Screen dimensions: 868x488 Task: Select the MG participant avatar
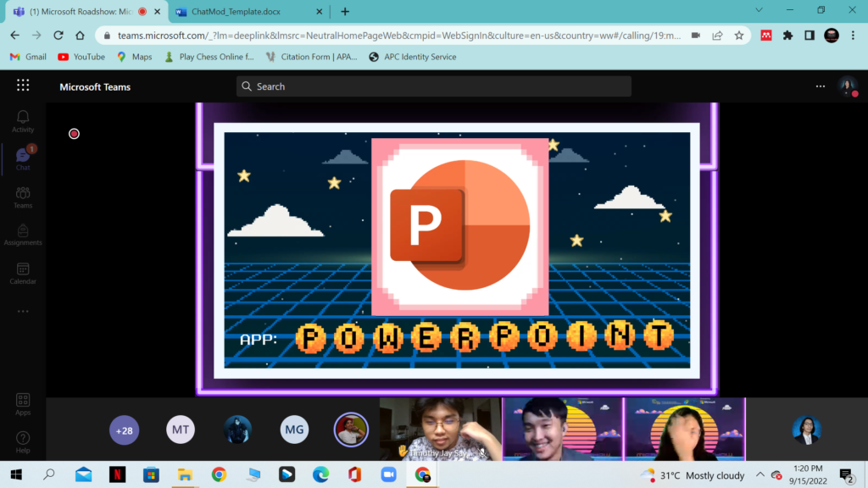pos(294,430)
